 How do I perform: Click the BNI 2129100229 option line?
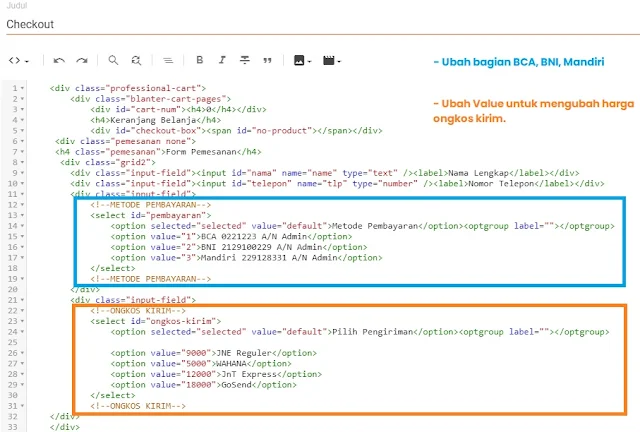[239, 247]
